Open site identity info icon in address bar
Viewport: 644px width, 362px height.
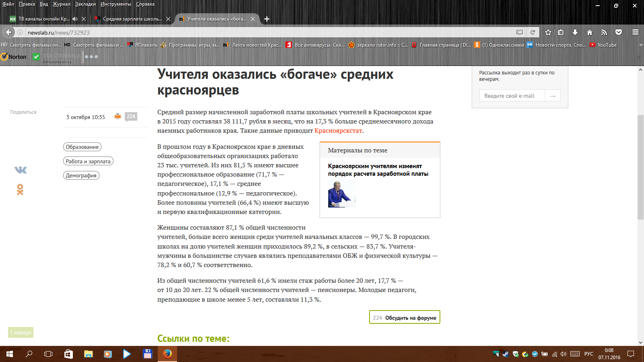[20, 32]
